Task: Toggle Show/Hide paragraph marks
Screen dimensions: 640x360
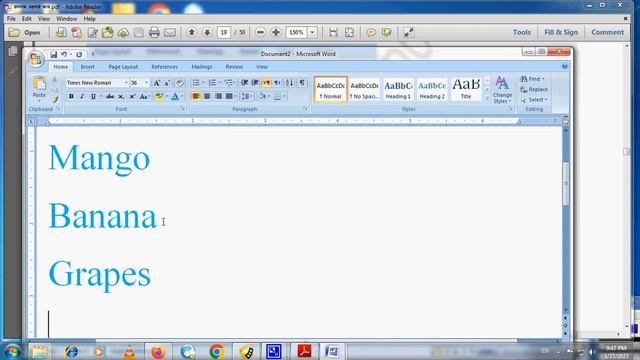Action: [x=302, y=83]
